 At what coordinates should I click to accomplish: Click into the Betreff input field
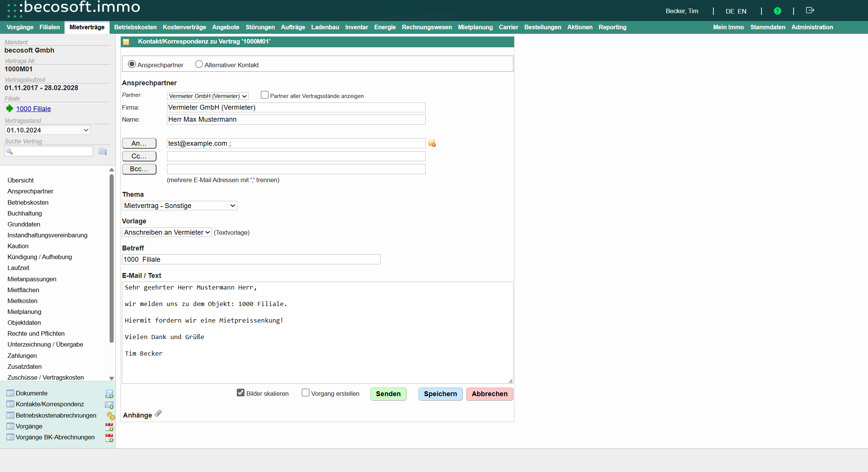[x=251, y=259]
